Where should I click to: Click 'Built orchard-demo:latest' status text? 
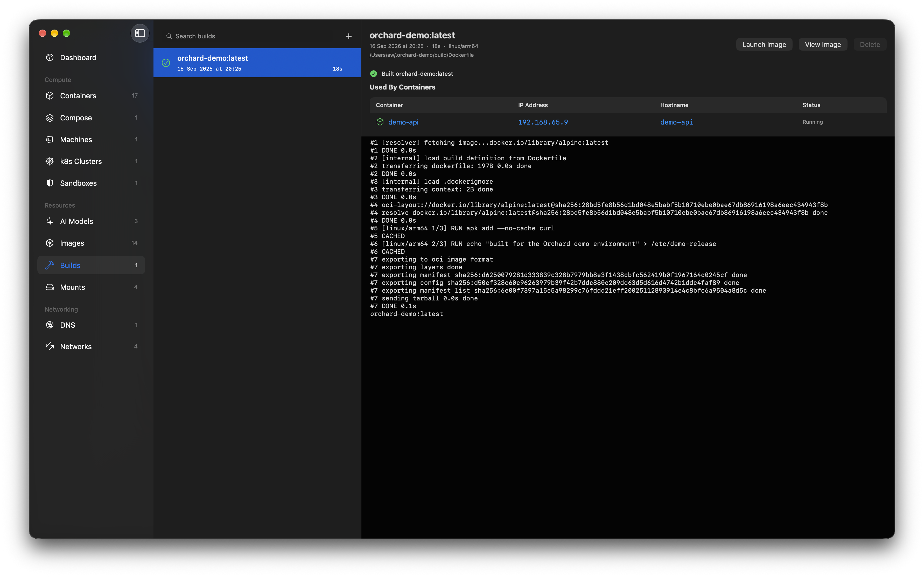[x=417, y=74]
